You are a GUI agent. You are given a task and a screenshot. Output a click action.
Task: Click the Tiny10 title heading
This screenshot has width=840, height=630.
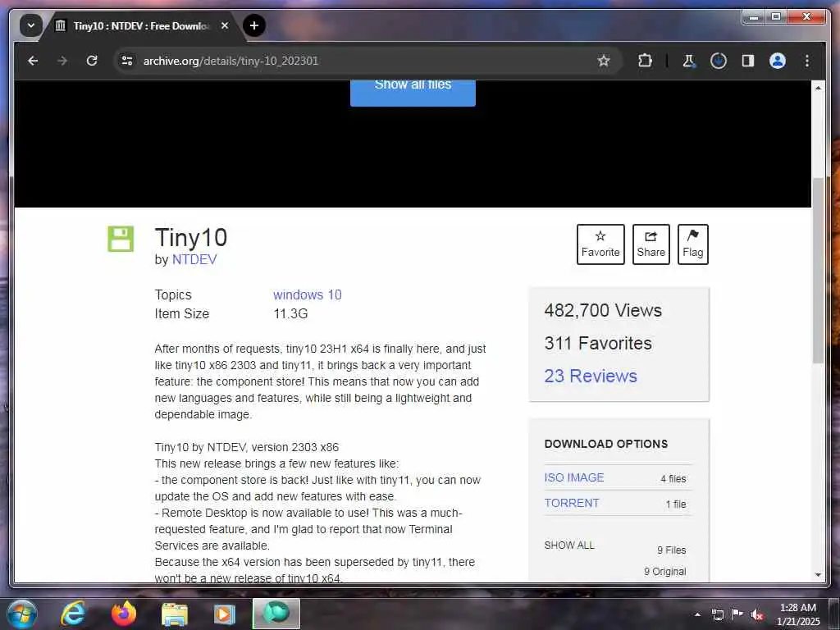point(190,237)
